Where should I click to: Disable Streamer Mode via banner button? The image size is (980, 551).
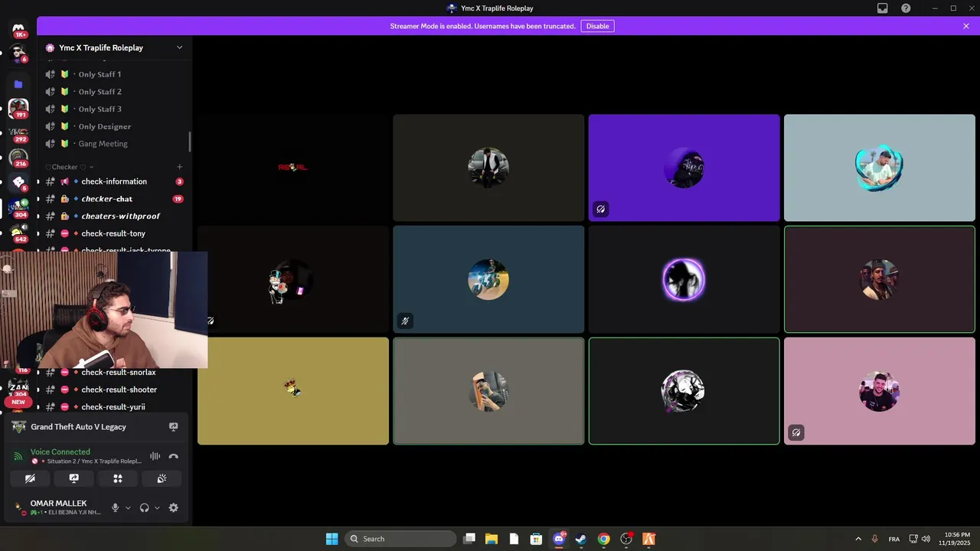[x=597, y=26]
